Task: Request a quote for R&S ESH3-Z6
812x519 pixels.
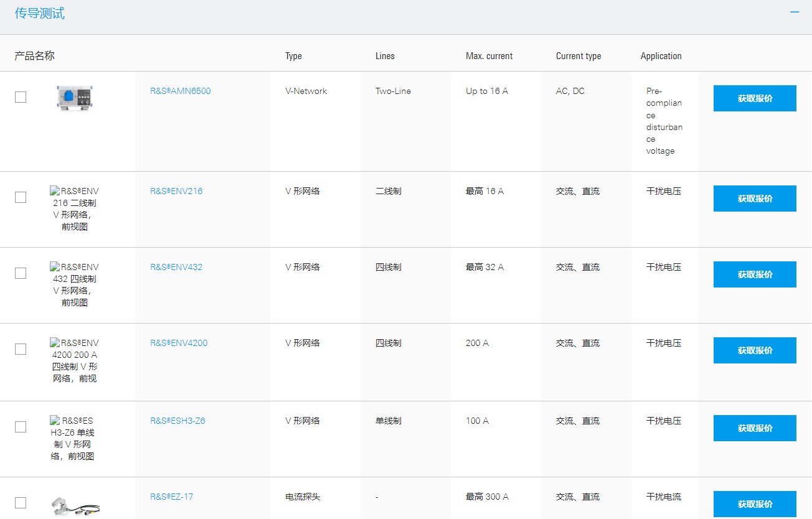Action: point(755,428)
